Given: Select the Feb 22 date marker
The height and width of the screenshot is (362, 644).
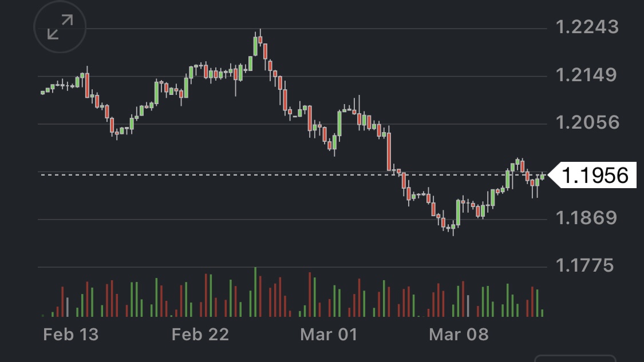Looking at the screenshot, I should coord(200,334).
